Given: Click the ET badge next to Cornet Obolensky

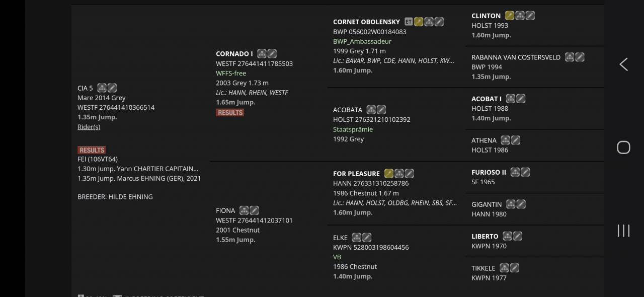Looking at the screenshot, I should click(409, 22).
